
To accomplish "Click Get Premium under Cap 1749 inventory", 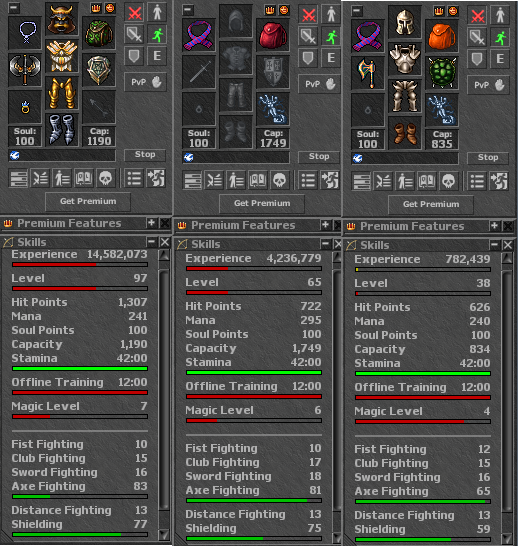I will 262,203.
